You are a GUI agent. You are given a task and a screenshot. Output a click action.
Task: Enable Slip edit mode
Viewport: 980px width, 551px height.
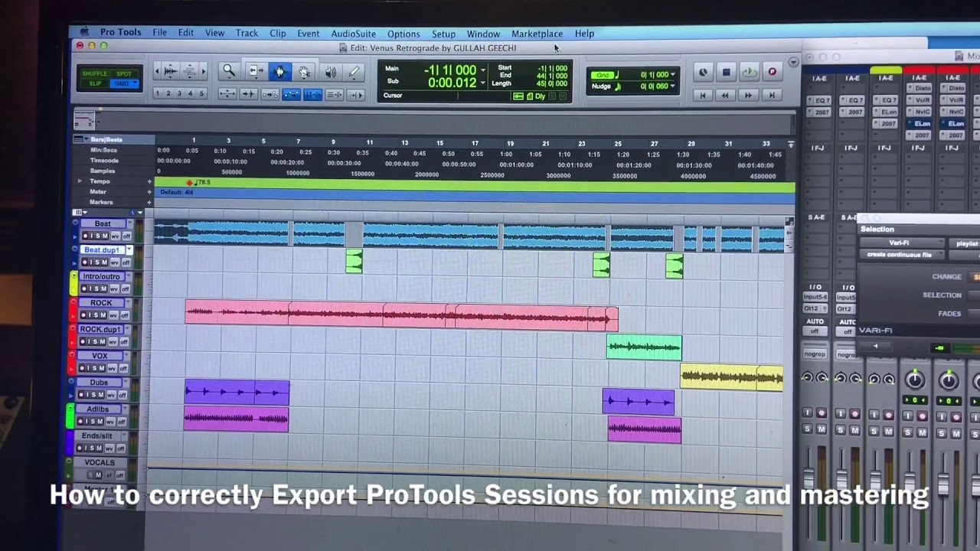click(x=96, y=83)
